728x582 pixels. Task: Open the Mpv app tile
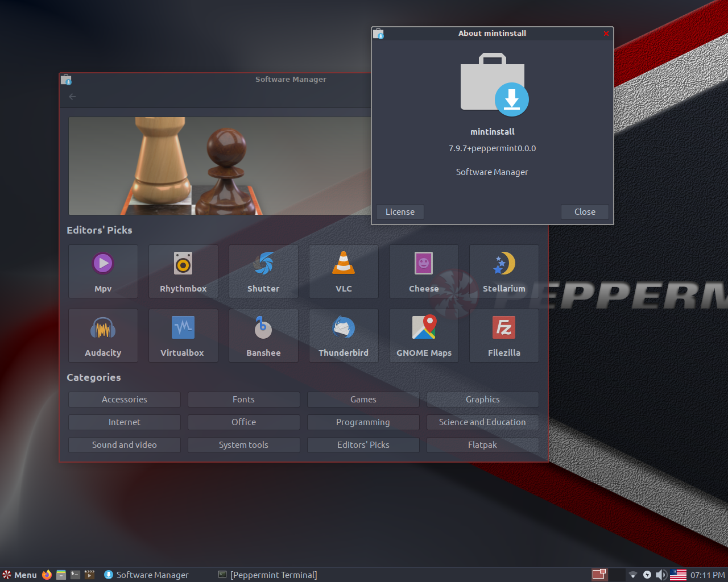103,272
